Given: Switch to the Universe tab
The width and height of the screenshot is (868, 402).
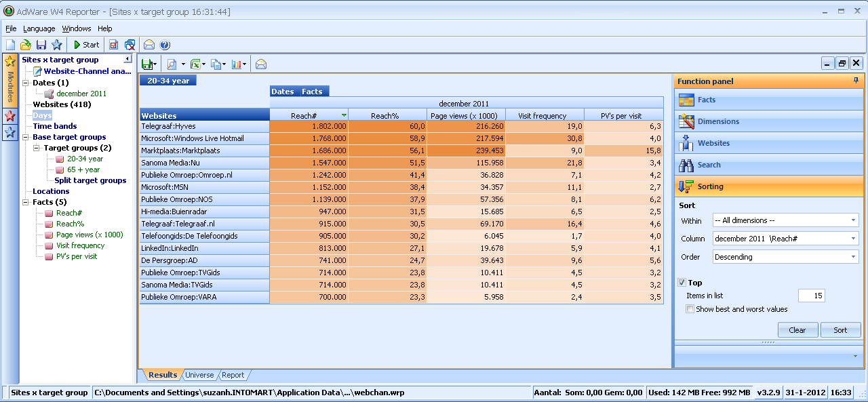Looking at the screenshot, I should (199, 375).
